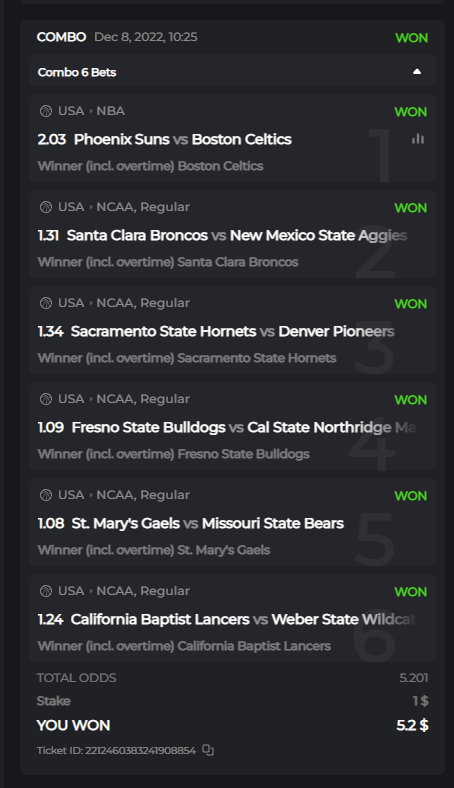The height and width of the screenshot is (788, 454).
Task: Click basketball icon on Santa Clara Broncos bet
Action: (46, 207)
